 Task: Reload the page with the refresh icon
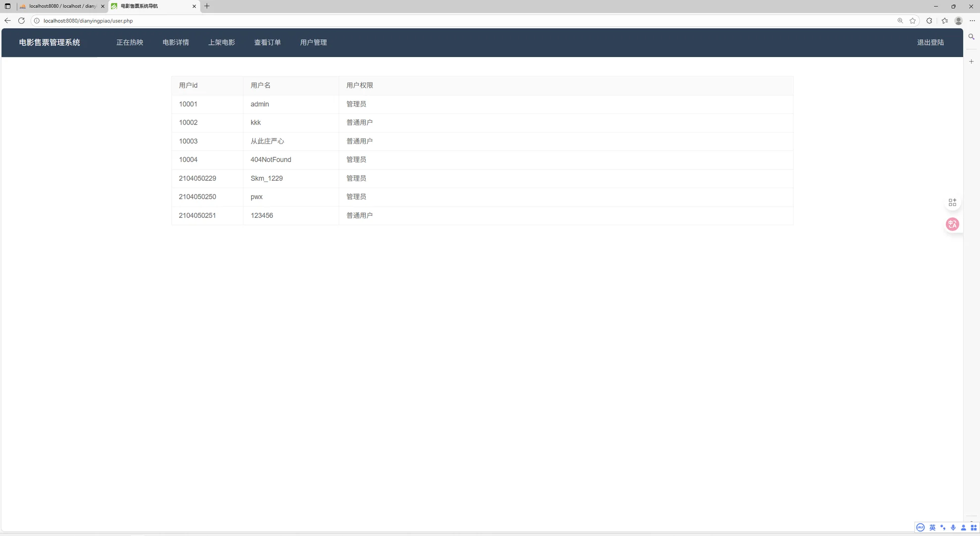[x=21, y=21]
